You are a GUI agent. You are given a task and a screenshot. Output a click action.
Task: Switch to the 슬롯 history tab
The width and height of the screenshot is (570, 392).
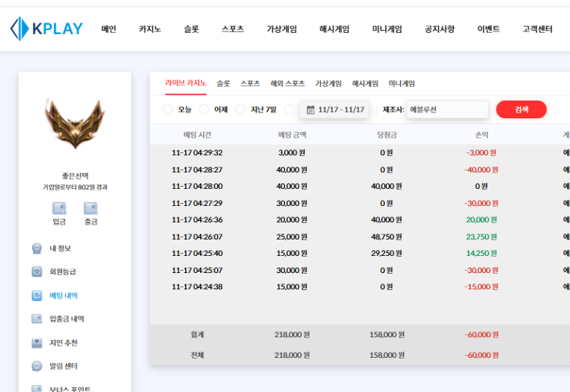tap(223, 83)
